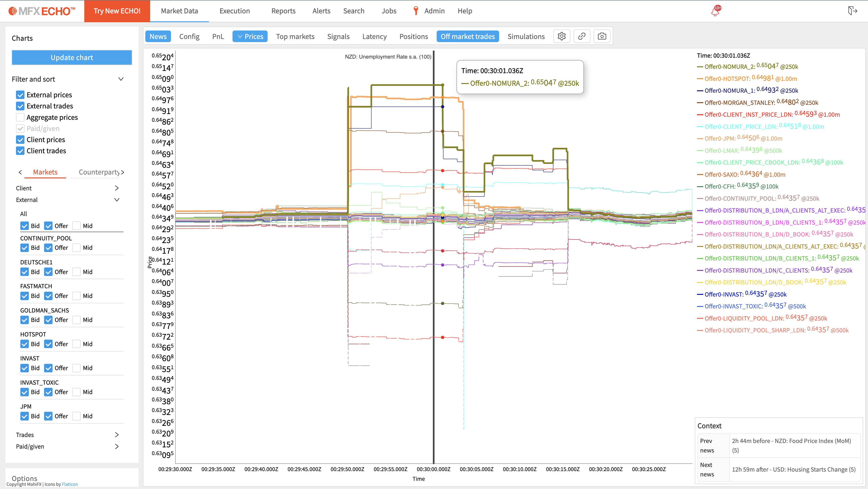868x489 pixels.
Task: Open the notifications bell icon
Action: point(716,11)
